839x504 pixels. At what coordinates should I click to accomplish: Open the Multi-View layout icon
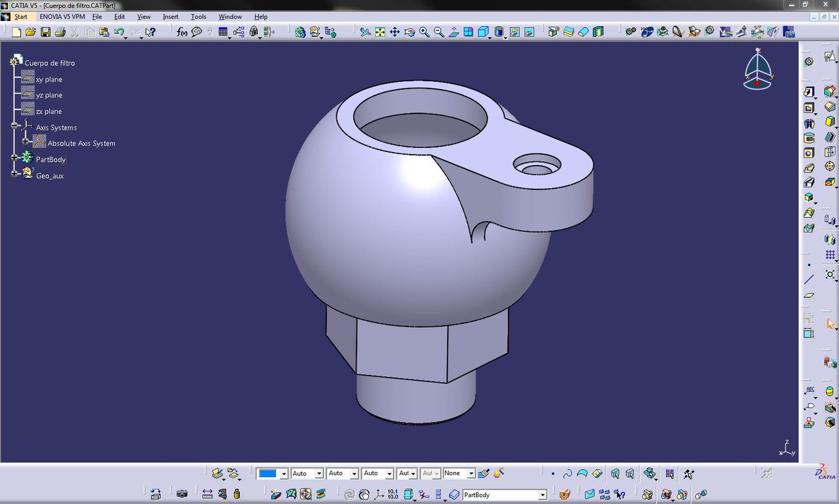pos(469,31)
